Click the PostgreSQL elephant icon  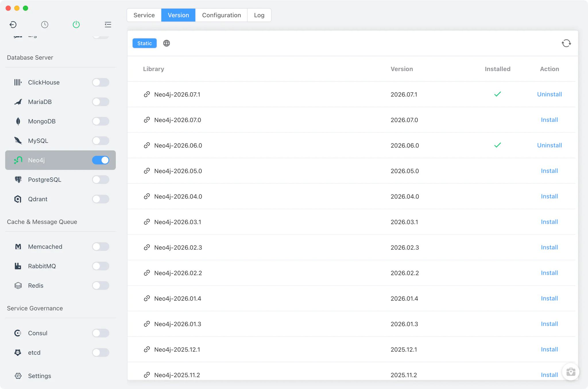tap(18, 180)
